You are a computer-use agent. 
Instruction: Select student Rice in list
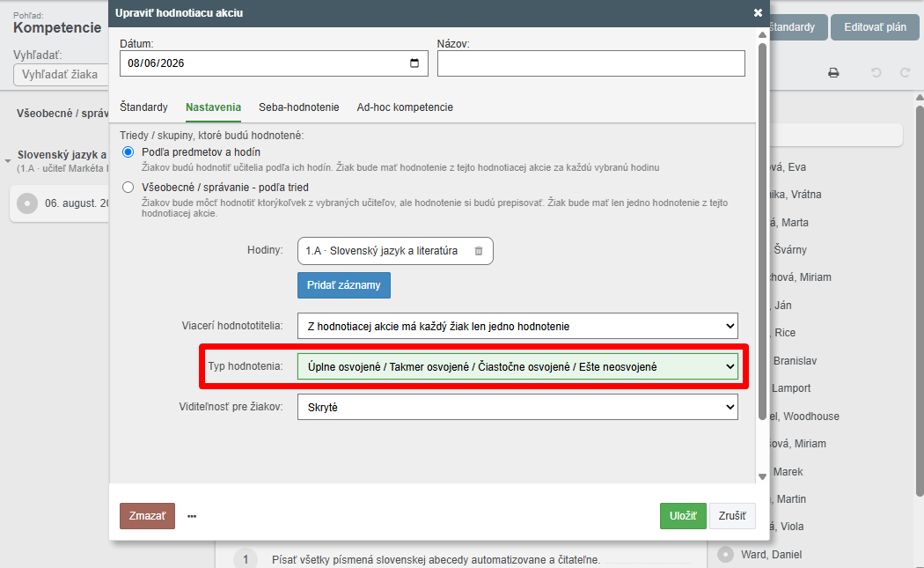[x=785, y=333]
